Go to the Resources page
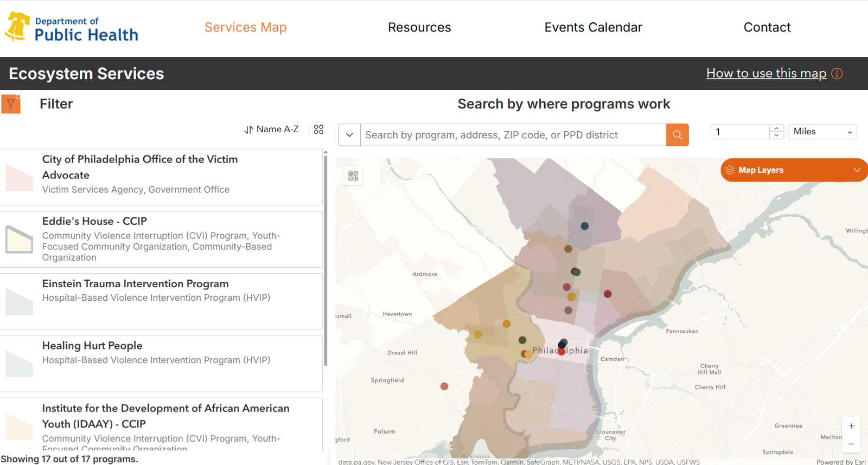This screenshot has width=868, height=465. point(419,28)
